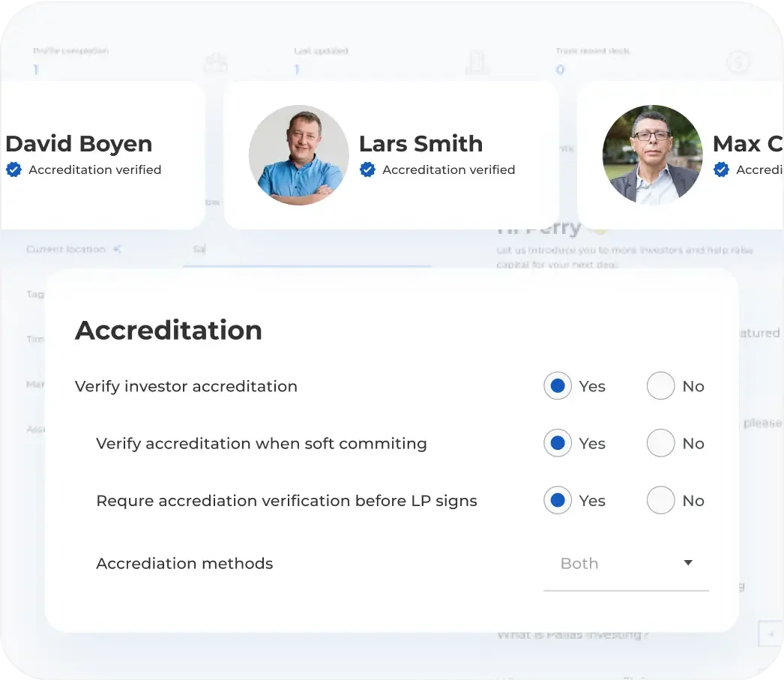Click the dropdown arrow next to Both
The image size is (784, 680).
pos(687,562)
